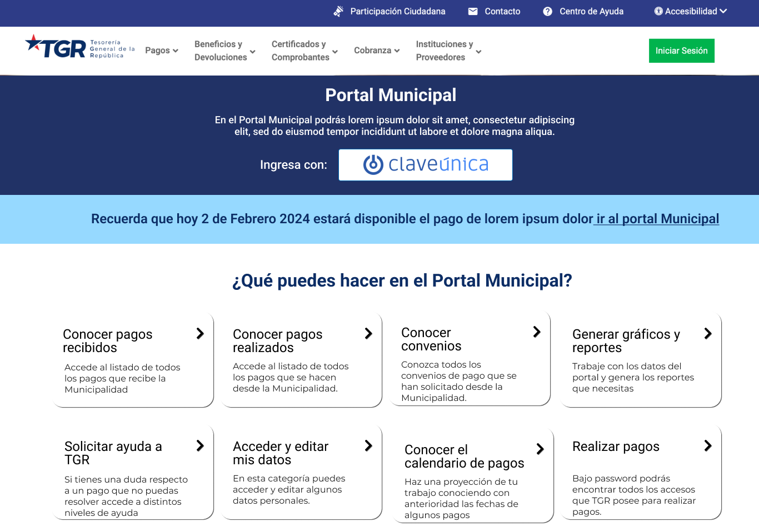Click arrow on Conocer pagos realizados card

point(368,333)
